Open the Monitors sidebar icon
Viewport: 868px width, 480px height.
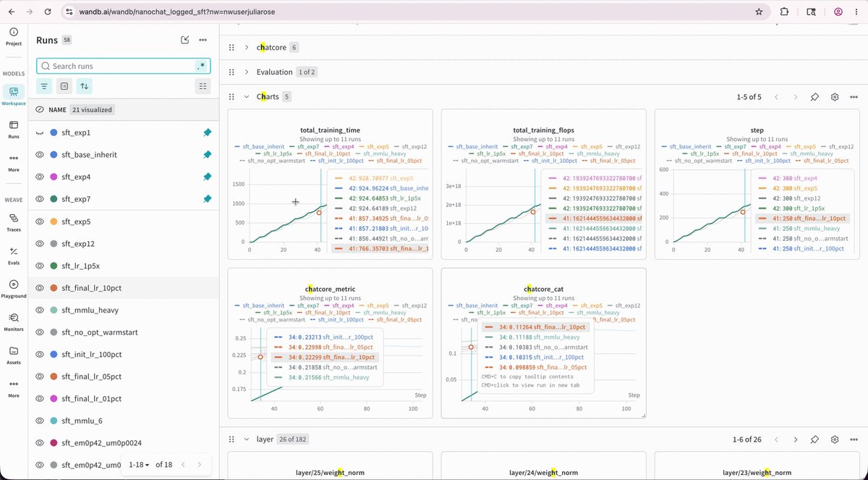(14, 321)
